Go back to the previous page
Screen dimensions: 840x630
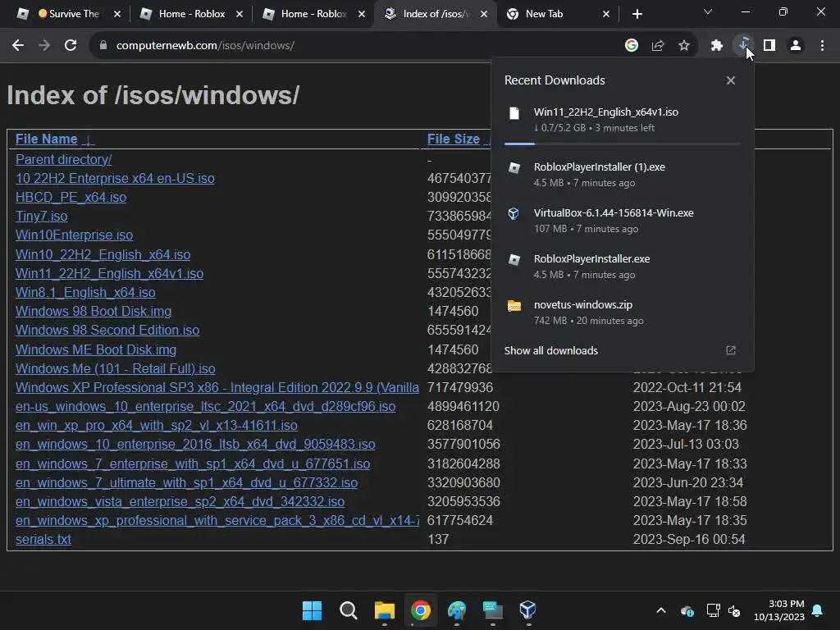[18, 46]
